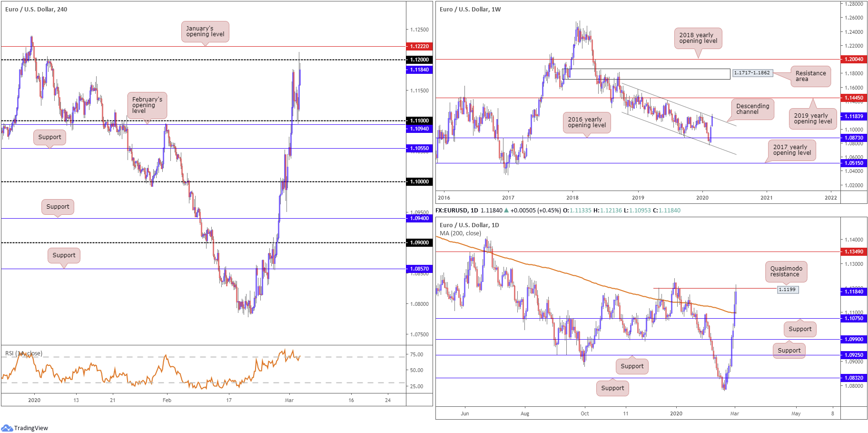Select the 'Euro / U.S. Dollar, 1D' chart title
This screenshot has width=868, height=433.
click(x=469, y=225)
